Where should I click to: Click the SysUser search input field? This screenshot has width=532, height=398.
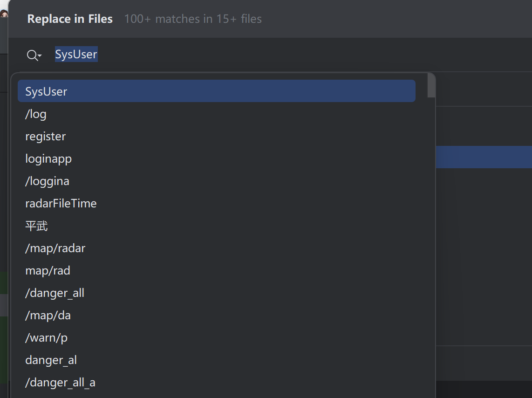[x=292, y=54]
